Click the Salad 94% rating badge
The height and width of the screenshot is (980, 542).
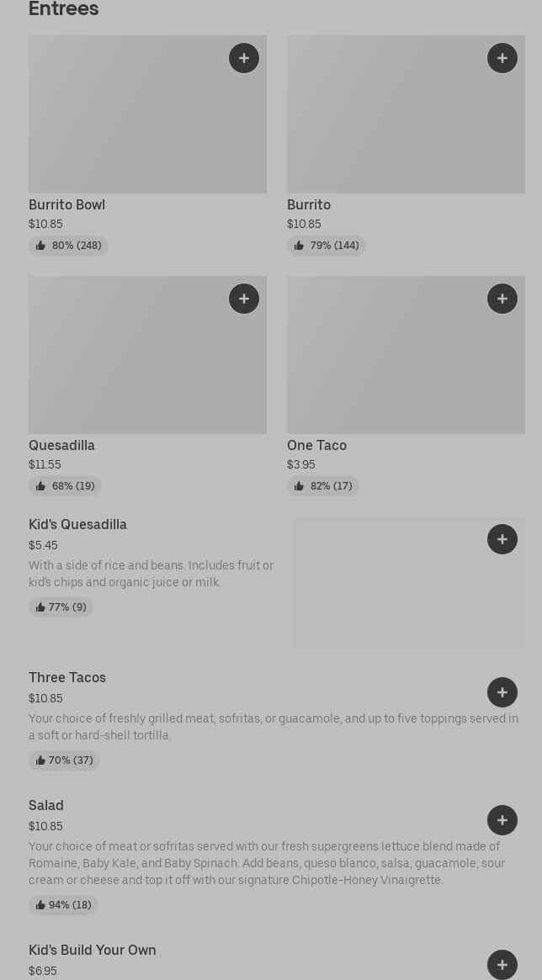(x=63, y=905)
